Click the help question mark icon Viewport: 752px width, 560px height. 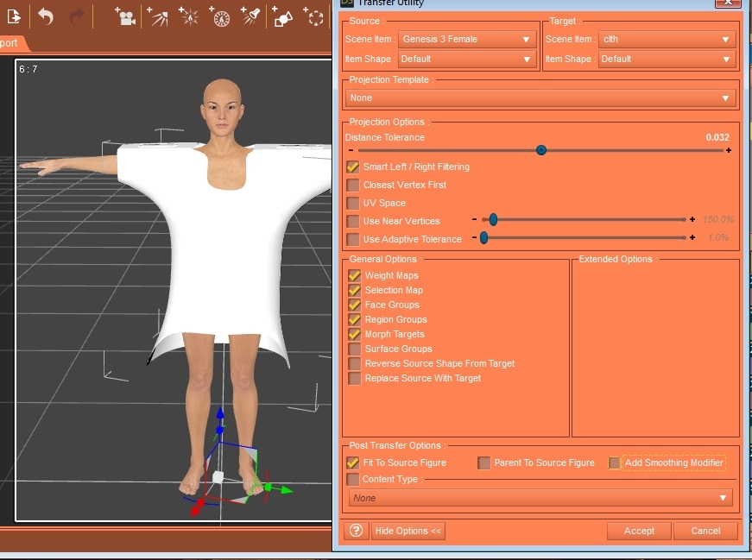coord(357,531)
